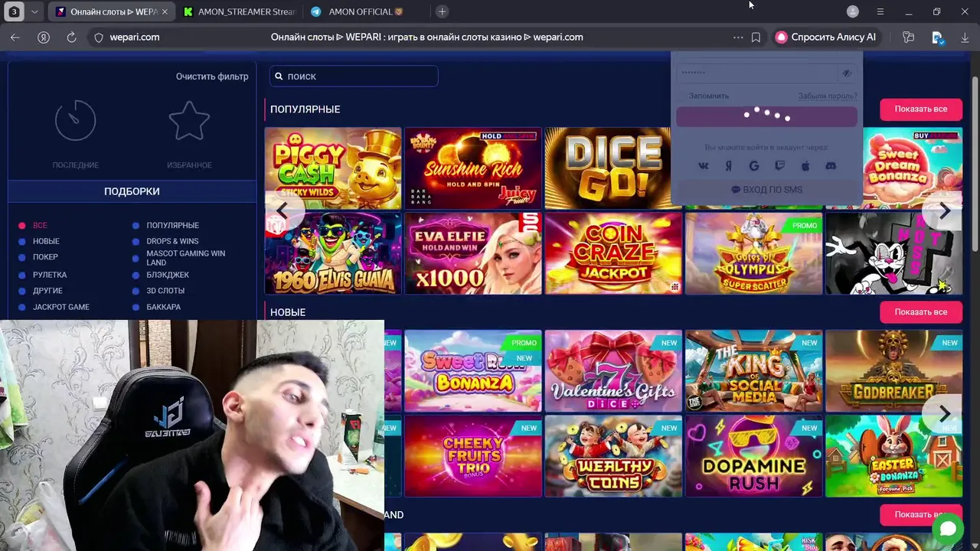
Task: Go back with the browser back arrow
Action: pyautogui.click(x=15, y=37)
